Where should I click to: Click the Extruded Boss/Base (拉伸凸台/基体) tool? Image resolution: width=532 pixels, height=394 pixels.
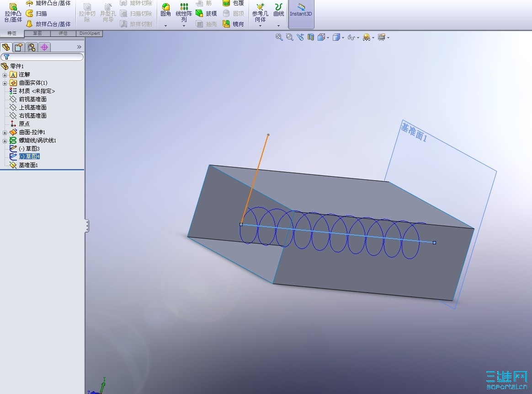13,12
